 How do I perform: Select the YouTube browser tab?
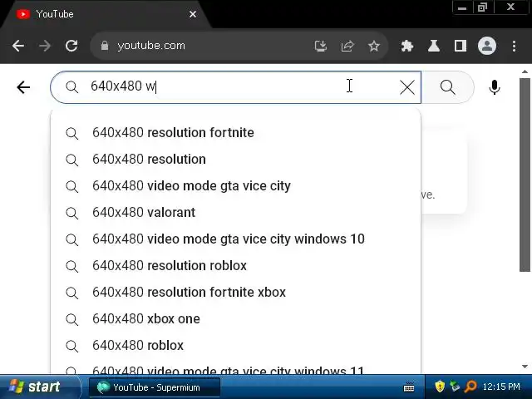(x=106, y=14)
